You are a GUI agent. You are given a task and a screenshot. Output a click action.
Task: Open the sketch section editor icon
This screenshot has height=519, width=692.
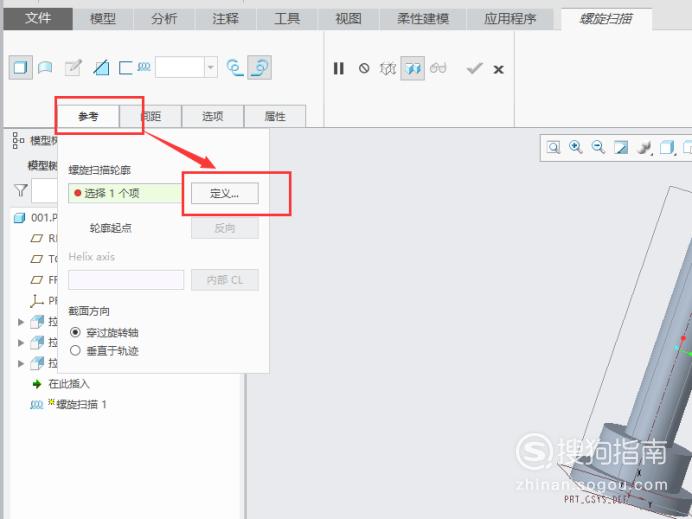[x=73, y=68]
